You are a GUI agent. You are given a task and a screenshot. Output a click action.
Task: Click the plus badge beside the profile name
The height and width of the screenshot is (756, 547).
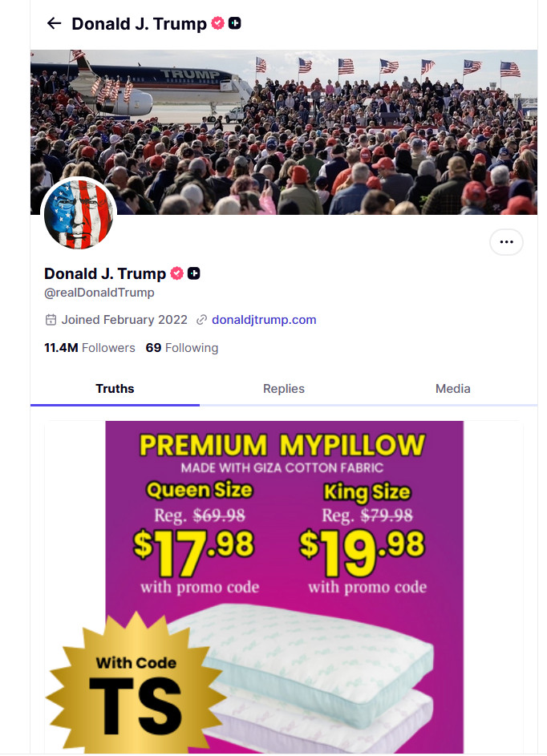tap(194, 273)
